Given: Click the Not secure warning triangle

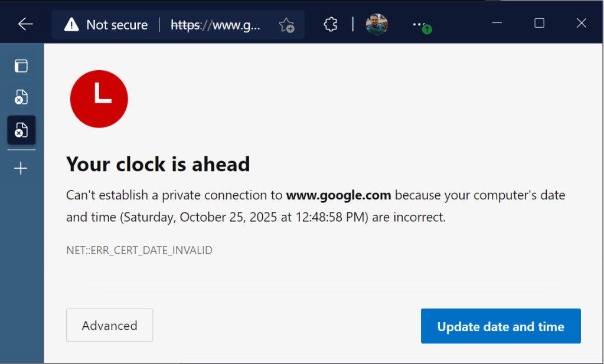Looking at the screenshot, I should (x=71, y=25).
